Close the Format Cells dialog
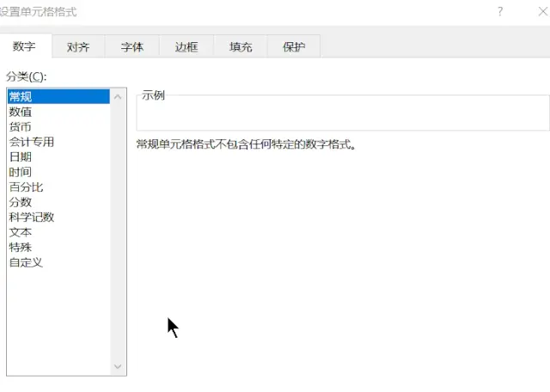The height and width of the screenshot is (392, 550). coord(543,11)
